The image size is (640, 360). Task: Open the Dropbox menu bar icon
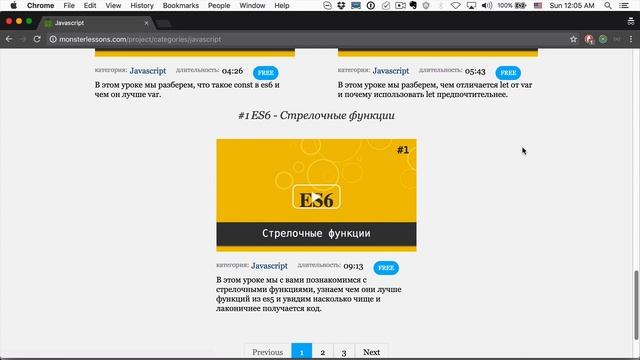coord(341,6)
